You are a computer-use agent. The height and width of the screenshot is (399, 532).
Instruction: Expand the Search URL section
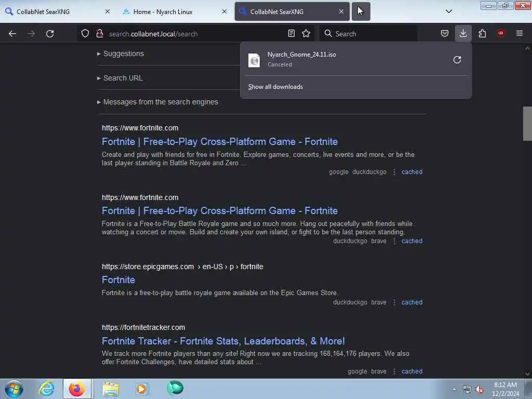[120, 78]
